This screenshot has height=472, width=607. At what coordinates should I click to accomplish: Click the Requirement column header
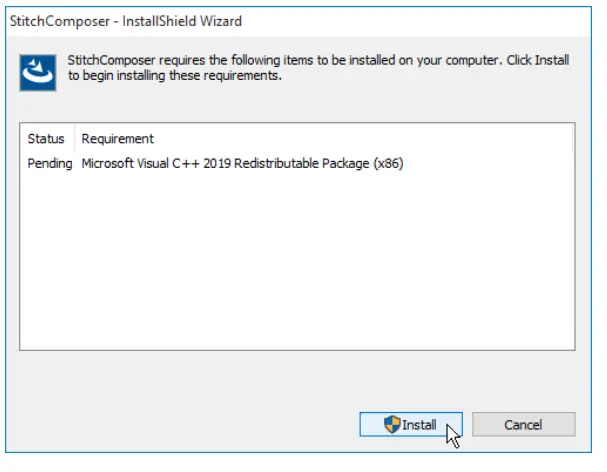click(x=118, y=139)
